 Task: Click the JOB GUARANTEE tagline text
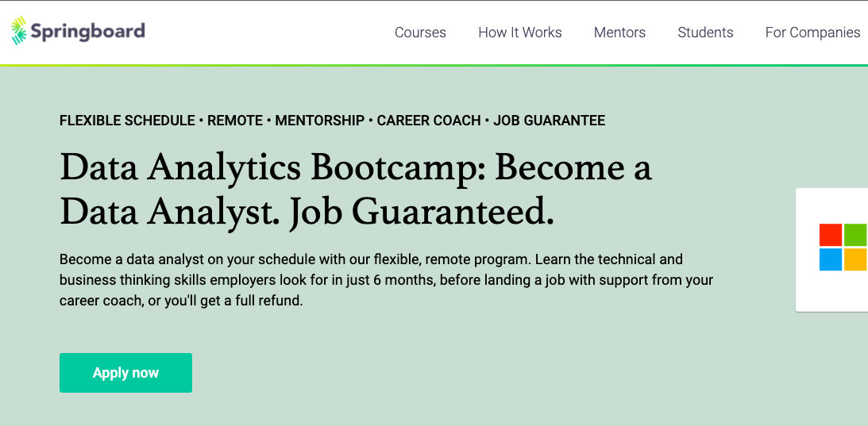pyautogui.click(x=549, y=120)
